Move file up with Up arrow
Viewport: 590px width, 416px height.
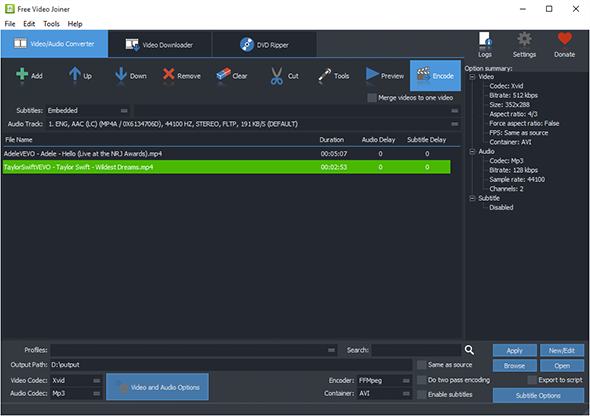click(75, 74)
